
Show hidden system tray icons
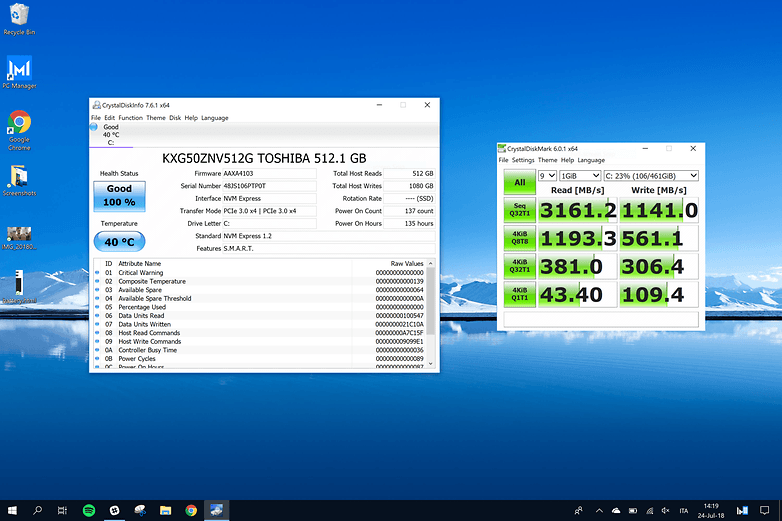click(599, 511)
